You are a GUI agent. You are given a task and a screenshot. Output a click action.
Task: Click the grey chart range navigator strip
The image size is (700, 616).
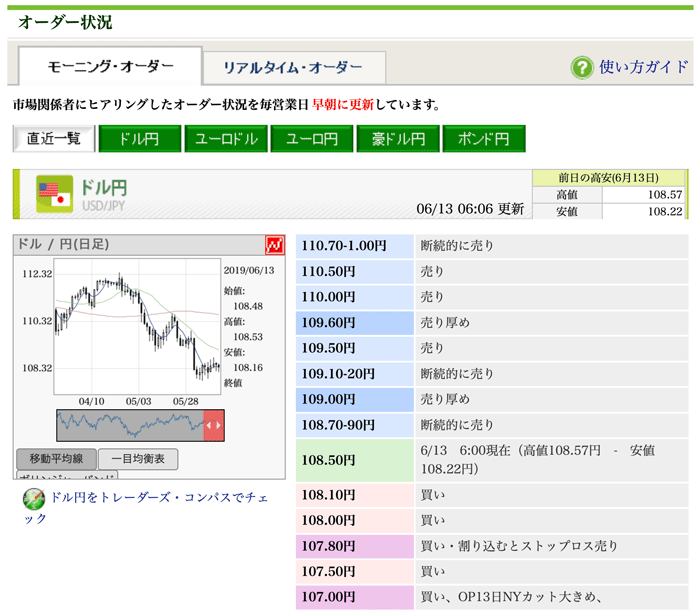[130, 425]
